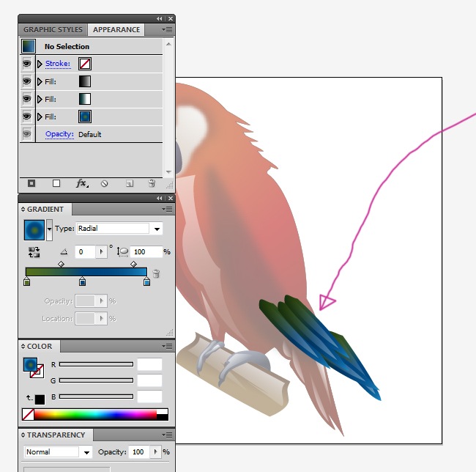The width and height of the screenshot is (476, 472).
Task: Open the Color panel options menu
Action: pos(167,346)
